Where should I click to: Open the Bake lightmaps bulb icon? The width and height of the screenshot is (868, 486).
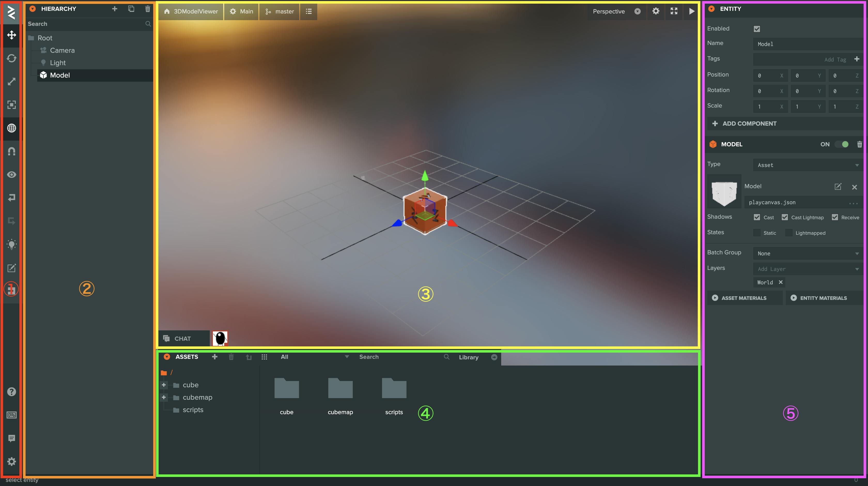pyautogui.click(x=11, y=245)
